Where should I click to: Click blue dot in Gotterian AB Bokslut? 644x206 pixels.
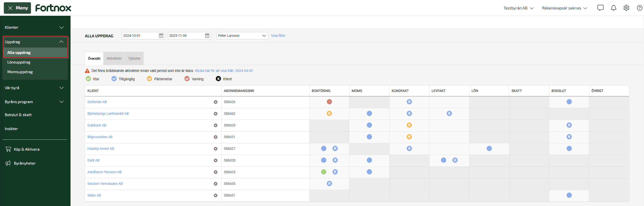click(x=569, y=102)
